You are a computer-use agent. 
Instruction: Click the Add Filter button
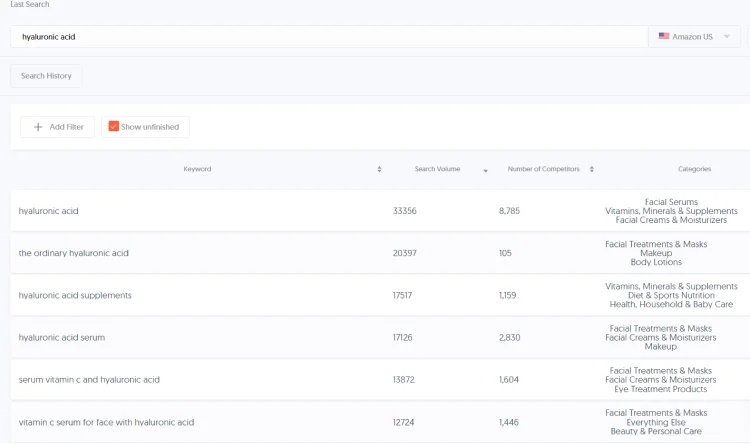(x=57, y=127)
